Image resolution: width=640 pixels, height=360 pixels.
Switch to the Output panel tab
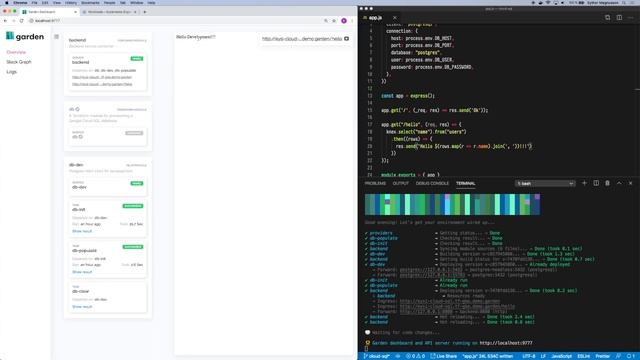tap(400, 183)
